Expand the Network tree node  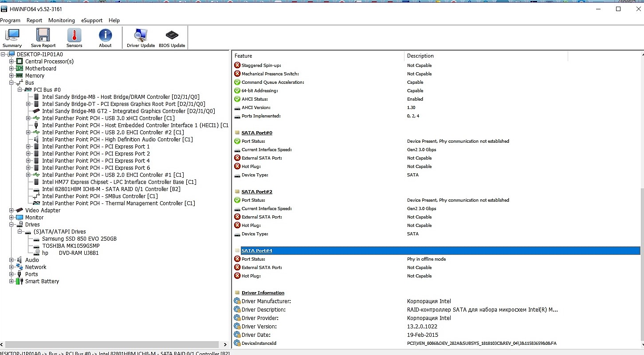coord(12,267)
